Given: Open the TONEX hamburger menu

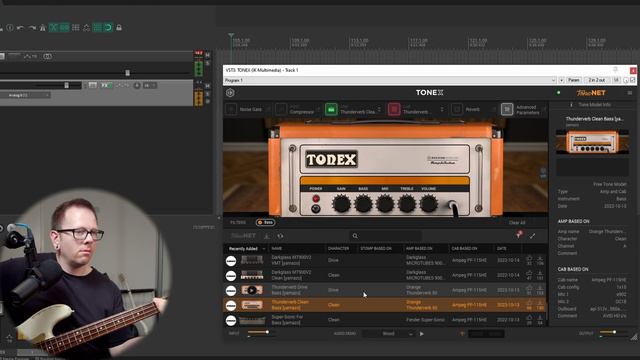Looking at the screenshot, I should tap(629, 93).
